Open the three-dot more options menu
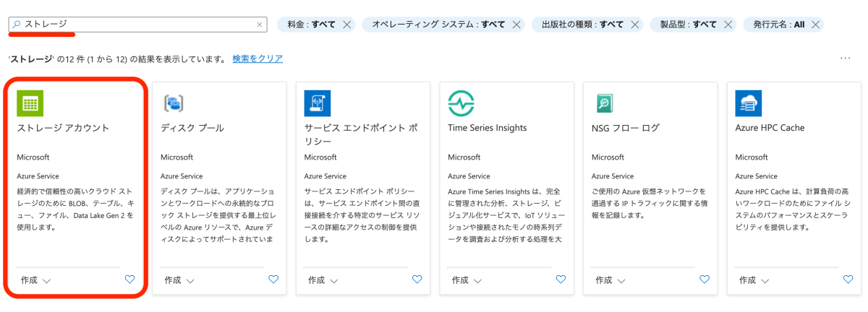 846,58
